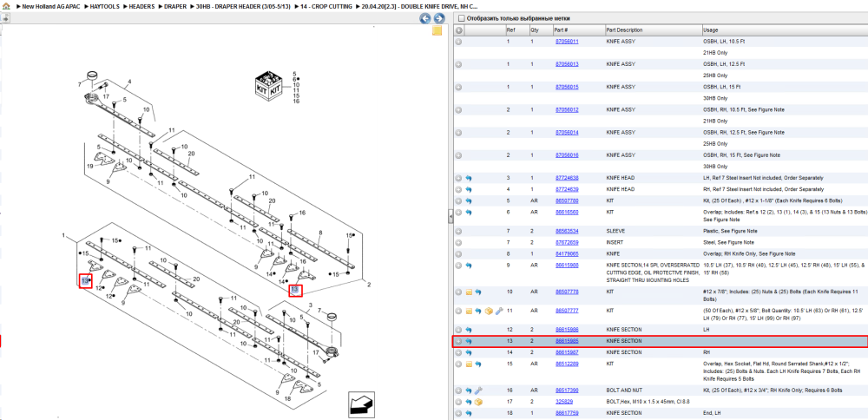The image size is (868, 420).
Task: Click the blue arrow icon in KIT 86616560 row
Action: coord(469,212)
